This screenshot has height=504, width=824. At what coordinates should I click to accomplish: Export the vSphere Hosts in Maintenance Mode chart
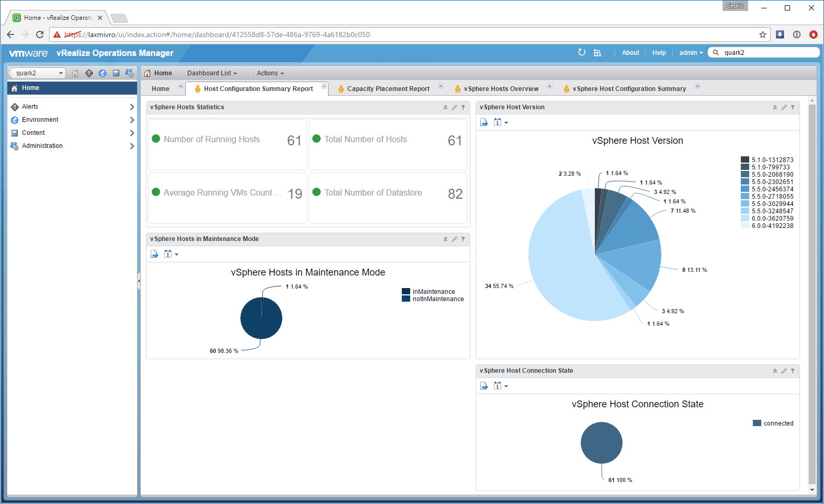[154, 254]
